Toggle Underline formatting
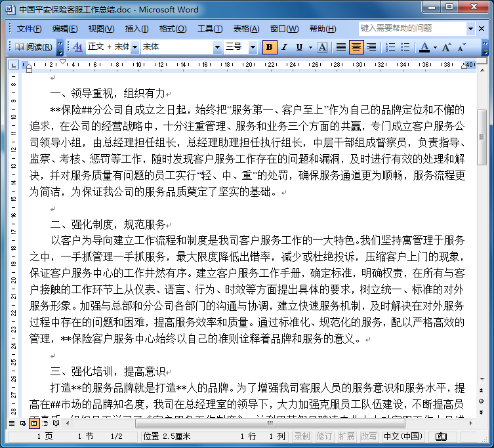The width and height of the screenshot is (494, 448). click(299, 47)
